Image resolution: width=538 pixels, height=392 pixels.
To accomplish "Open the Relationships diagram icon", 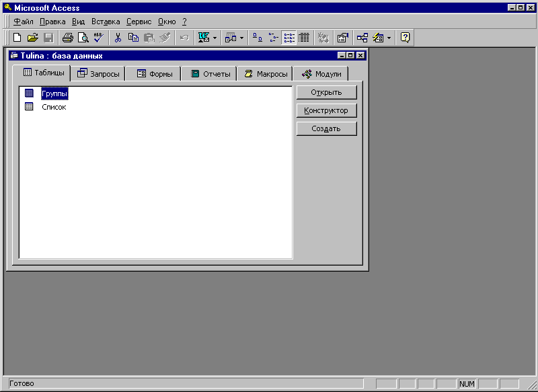I will 362,38.
